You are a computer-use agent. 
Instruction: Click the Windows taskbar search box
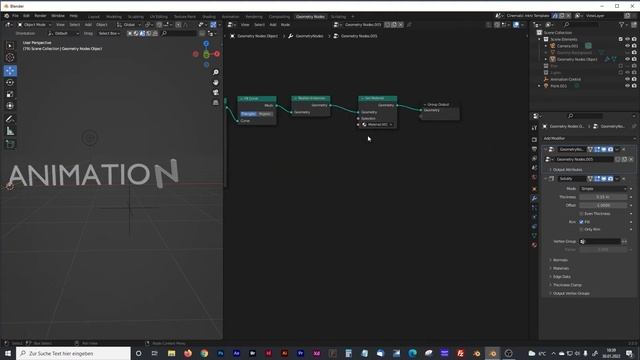[73, 353]
